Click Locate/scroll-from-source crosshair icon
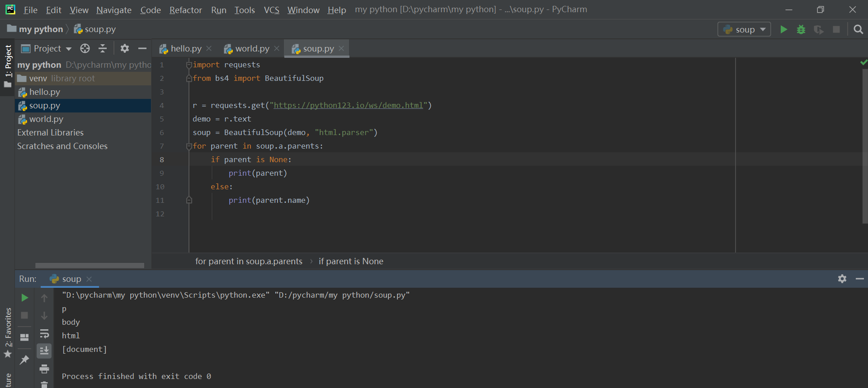Viewport: 868px width, 388px height. pyautogui.click(x=85, y=48)
